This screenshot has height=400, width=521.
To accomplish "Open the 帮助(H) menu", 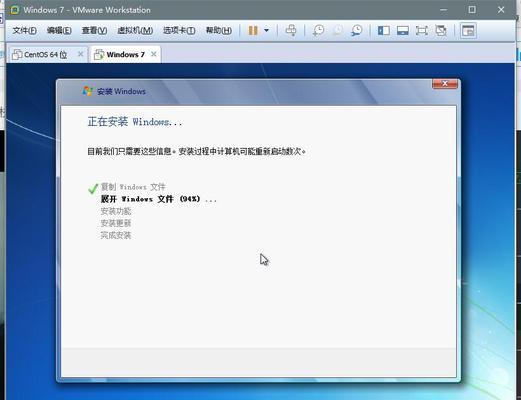I will 219,31.
